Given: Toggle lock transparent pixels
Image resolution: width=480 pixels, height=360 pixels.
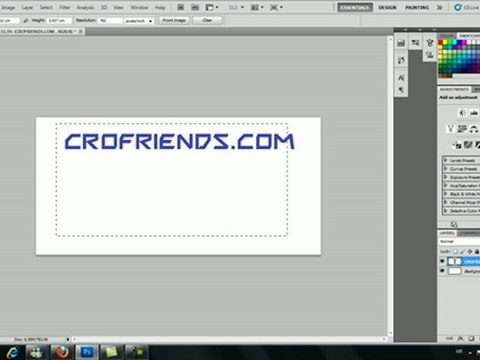Looking at the screenshot, I should point(455,252).
